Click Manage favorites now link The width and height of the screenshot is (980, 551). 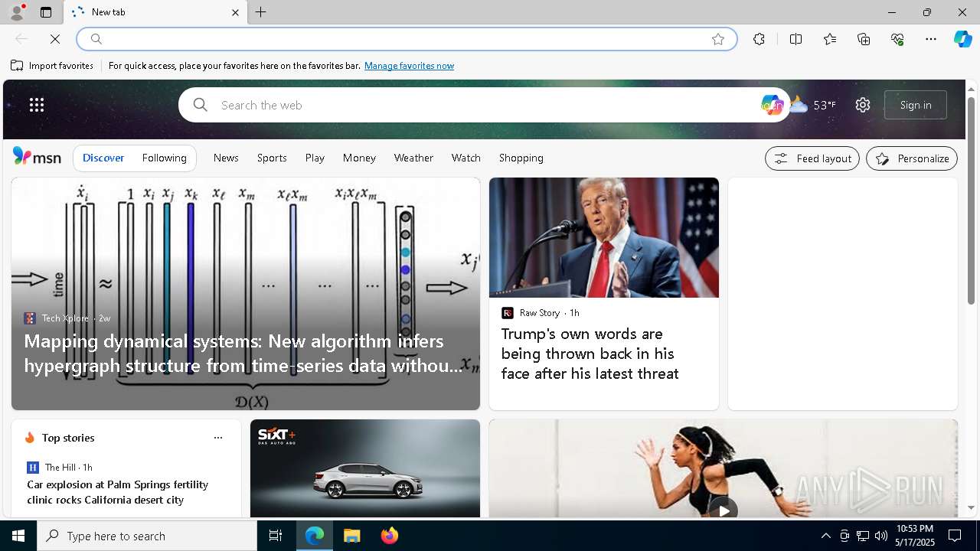tap(409, 66)
